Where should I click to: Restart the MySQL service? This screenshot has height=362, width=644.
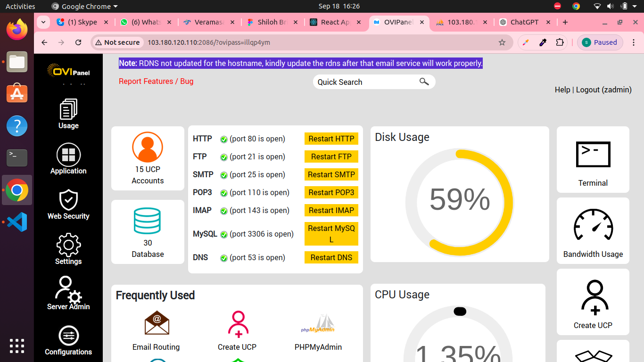click(331, 234)
